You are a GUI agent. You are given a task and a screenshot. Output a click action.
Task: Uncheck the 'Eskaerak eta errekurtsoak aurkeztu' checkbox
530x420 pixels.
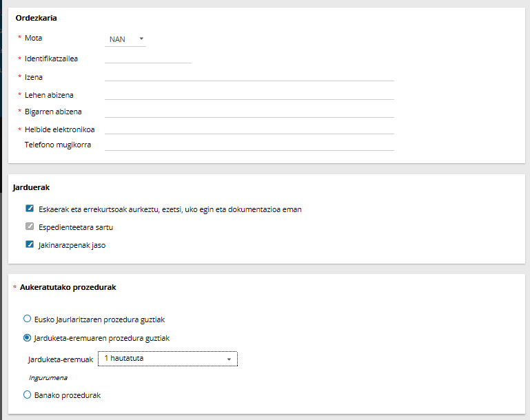coord(30,209)
